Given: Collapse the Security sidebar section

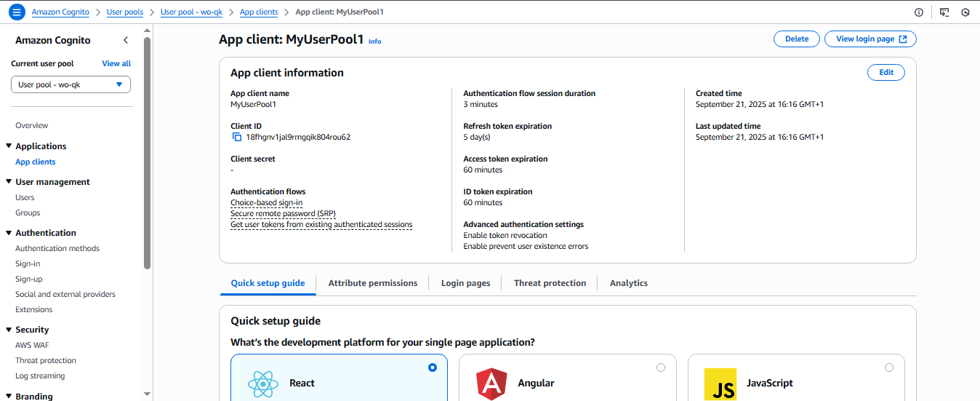Looking at the screenshot, I should pos(9,330).
